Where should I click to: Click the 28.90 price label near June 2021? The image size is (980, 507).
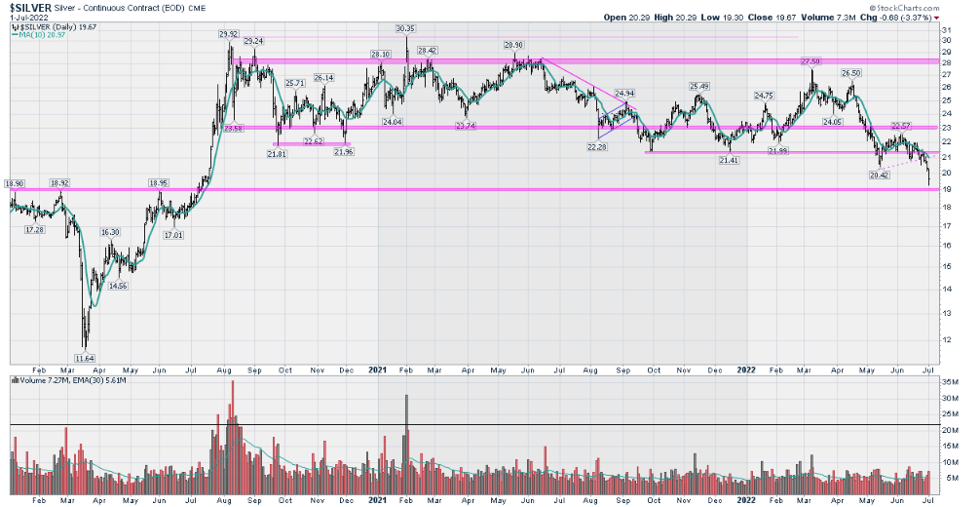pos(514,45)
